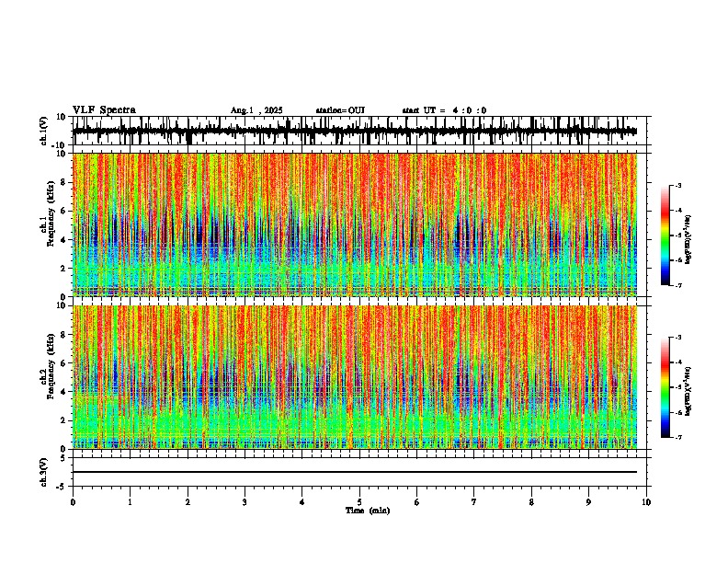Click the "-7" label on ch.2 colorbar
This screenshot has width=728, height=563.
tap(677, 437)
